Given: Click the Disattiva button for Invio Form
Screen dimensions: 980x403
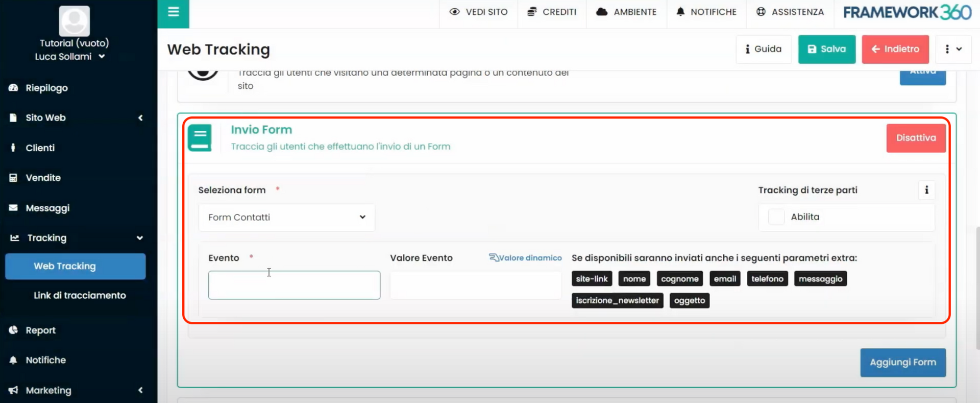Looking at the screenshot, I should 916,138.
